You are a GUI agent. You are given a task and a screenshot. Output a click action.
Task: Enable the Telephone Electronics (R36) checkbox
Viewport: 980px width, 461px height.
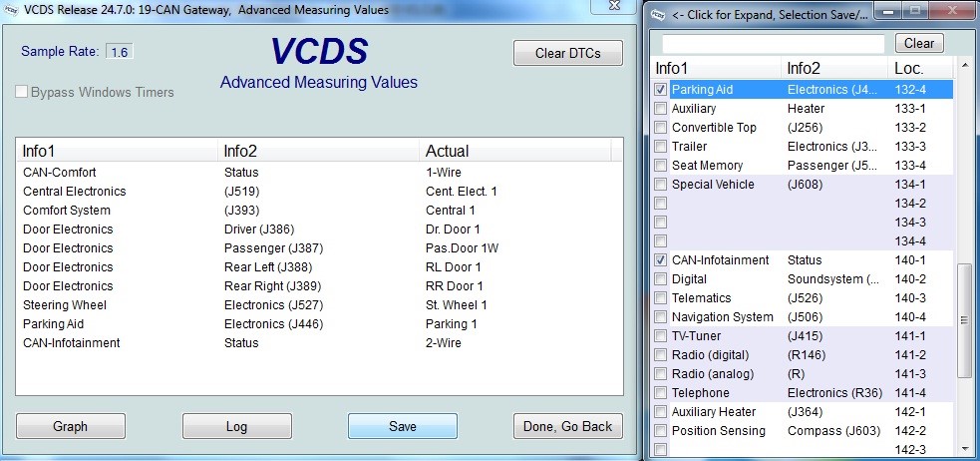[661, 393]
